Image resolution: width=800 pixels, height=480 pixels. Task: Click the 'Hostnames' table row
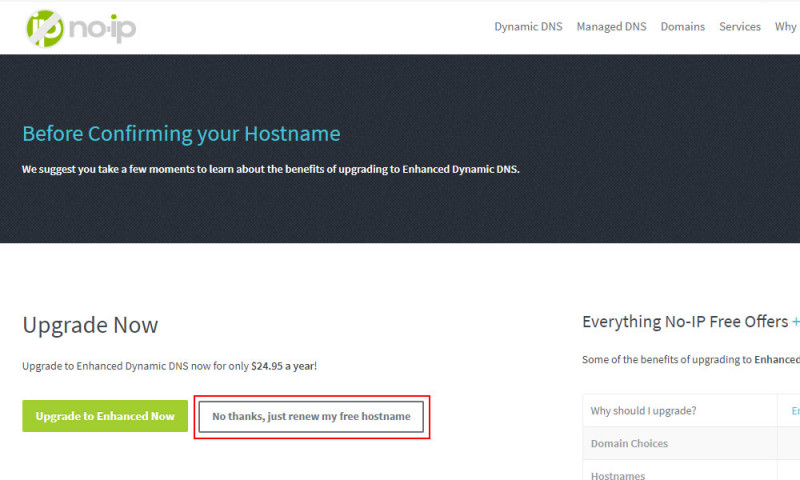(x=691, y=471)
